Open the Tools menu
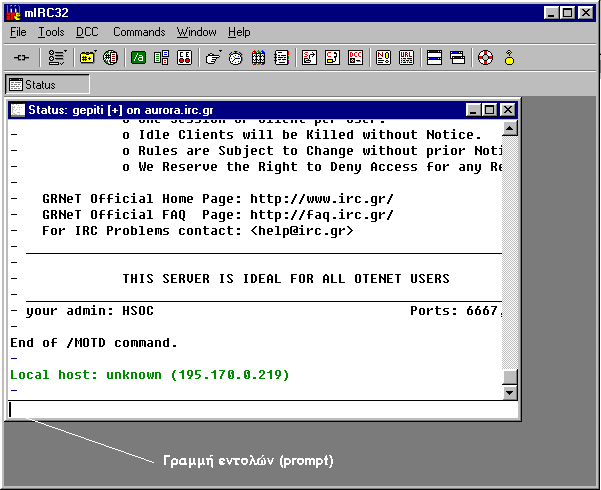The image size is (601, 490). pyautogui.click(x=51, y=32)
